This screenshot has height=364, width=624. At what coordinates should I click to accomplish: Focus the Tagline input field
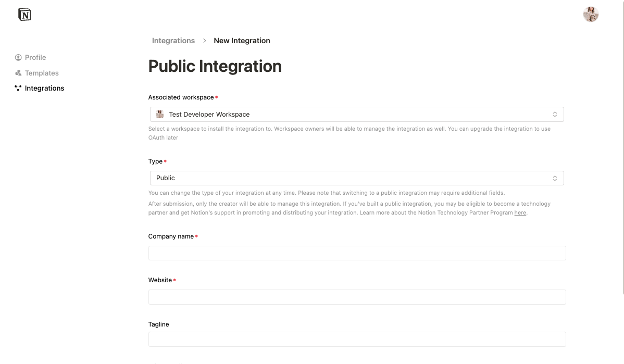tap(357, 340)
